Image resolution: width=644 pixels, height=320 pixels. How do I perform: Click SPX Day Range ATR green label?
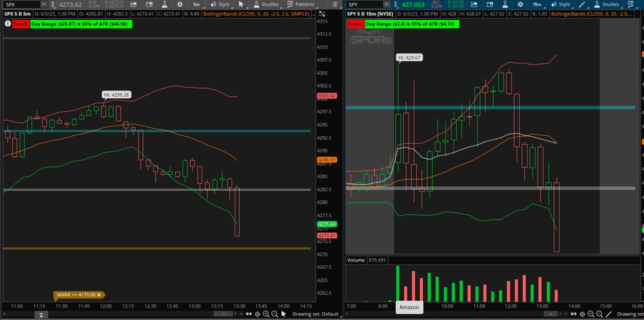click(x=81, y=24)
